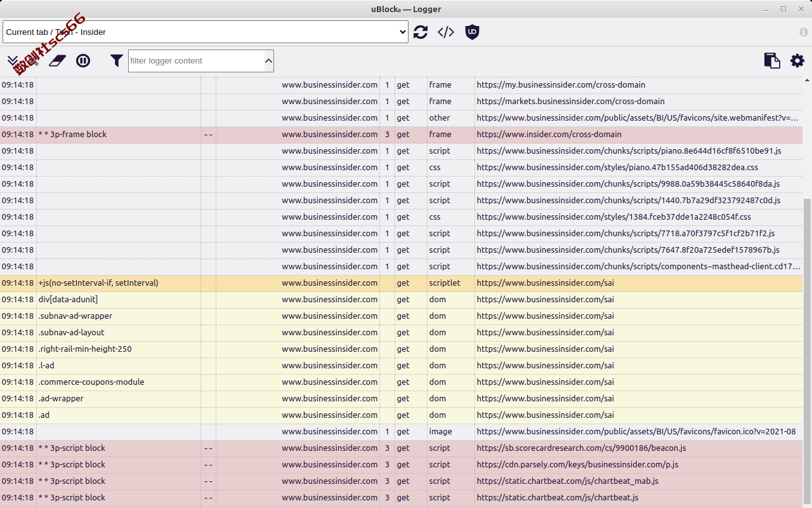Select the +js(no-setInterval-if, setInterval) entry
This screenshot has width=812, height=508.
98,283
